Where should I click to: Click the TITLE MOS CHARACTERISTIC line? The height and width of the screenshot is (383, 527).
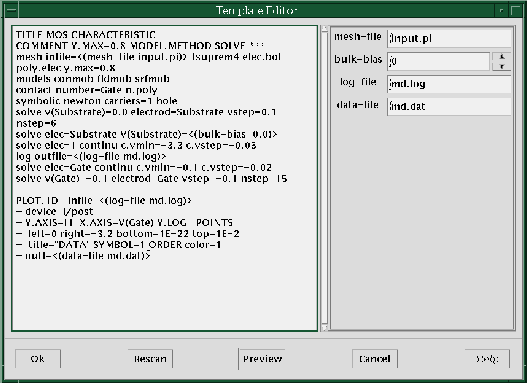tap(85, 35)
